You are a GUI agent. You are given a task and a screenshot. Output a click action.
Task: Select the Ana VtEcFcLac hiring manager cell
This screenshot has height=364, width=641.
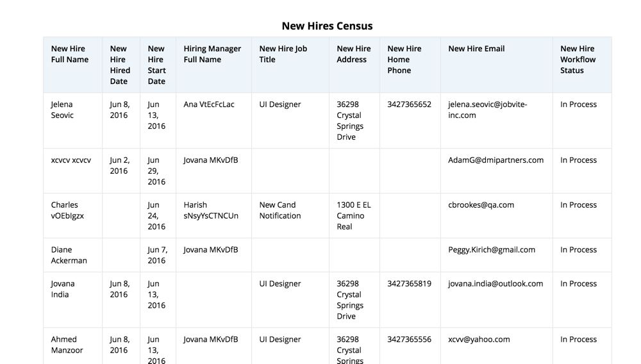tap(209, 104)
